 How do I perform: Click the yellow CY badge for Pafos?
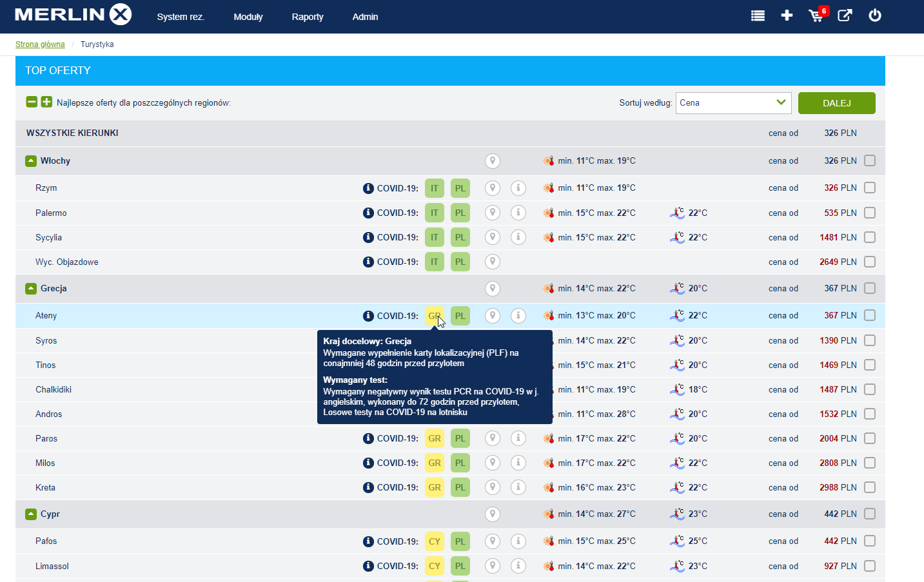coord(435,541)
